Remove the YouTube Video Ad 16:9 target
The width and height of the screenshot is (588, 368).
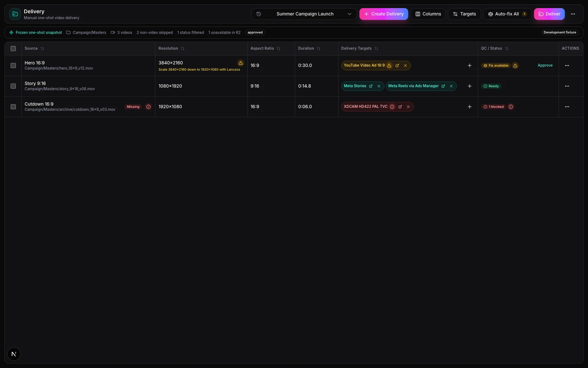[x=405, y=66]
